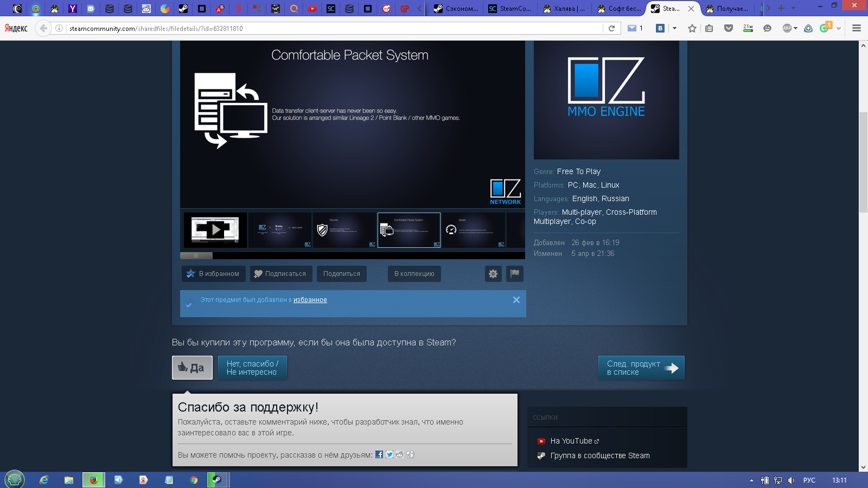Image resolution: width=868 pixels, height=488 pixels.
Task: Open the favorite star icon button
Action: pyautogui.click(x=190, y=274)
